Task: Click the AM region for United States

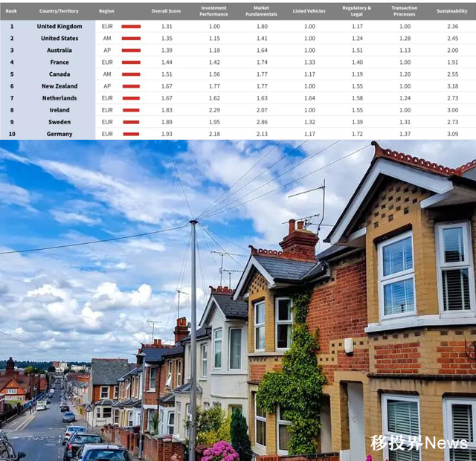Action: point(107,38)
